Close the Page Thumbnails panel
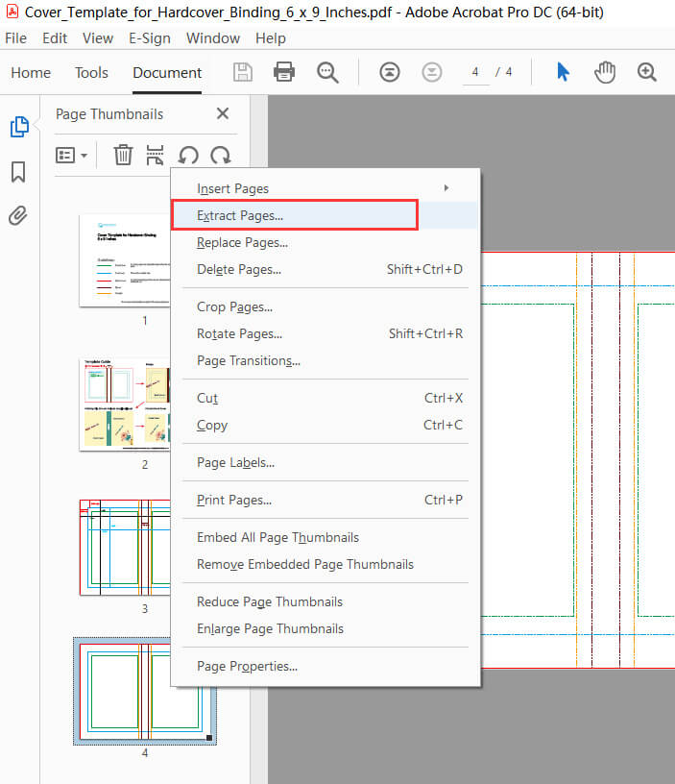Screen dimensions: 675x784 tap(223, 113)
